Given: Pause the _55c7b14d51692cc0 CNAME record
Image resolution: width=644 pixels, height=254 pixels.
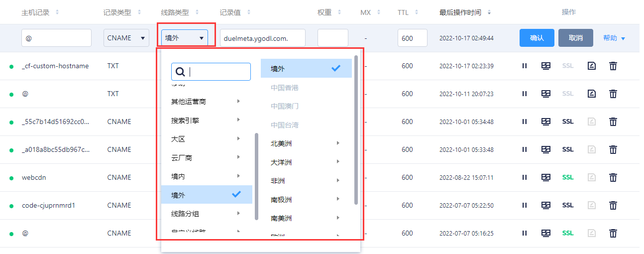Looking at the screenshot, I should click(x=525, y=122).
